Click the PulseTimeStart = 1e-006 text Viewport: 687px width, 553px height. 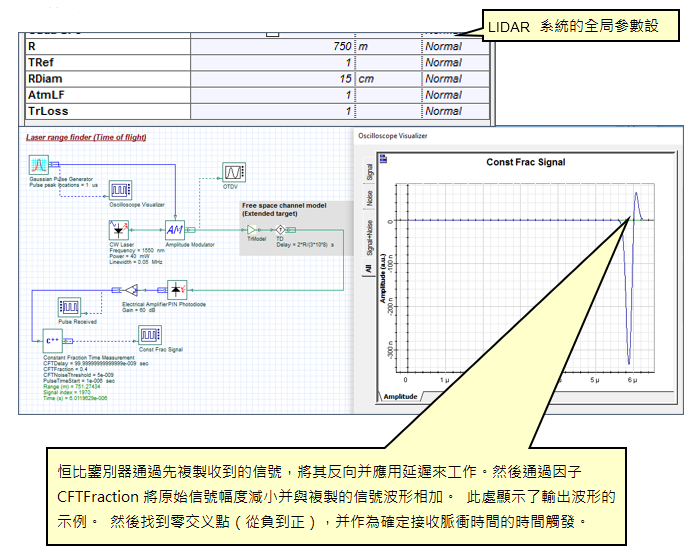[79, 381]
